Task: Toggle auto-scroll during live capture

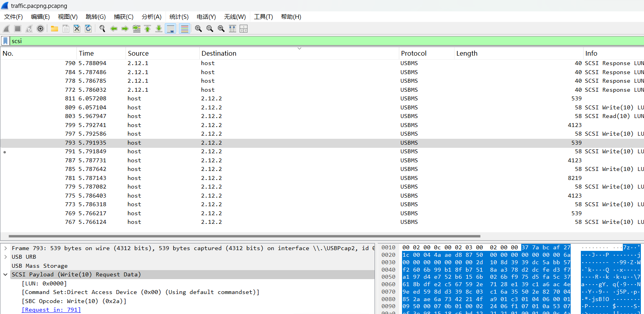Action: tap(171, 29)
